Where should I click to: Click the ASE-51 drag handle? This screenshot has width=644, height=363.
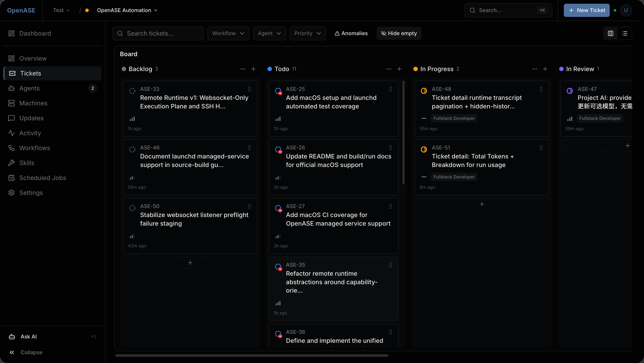click(x=541, y=148)
